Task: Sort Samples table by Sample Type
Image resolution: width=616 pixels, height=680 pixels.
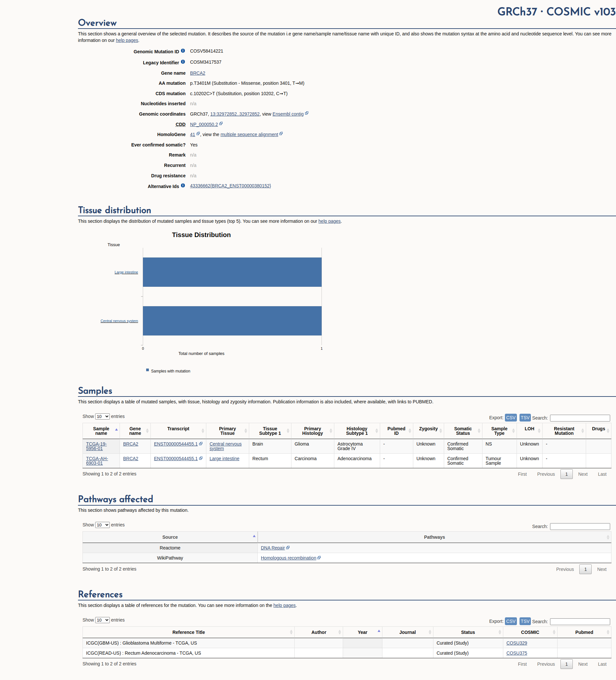Action: pyautogui.click(x=499, y=431)
